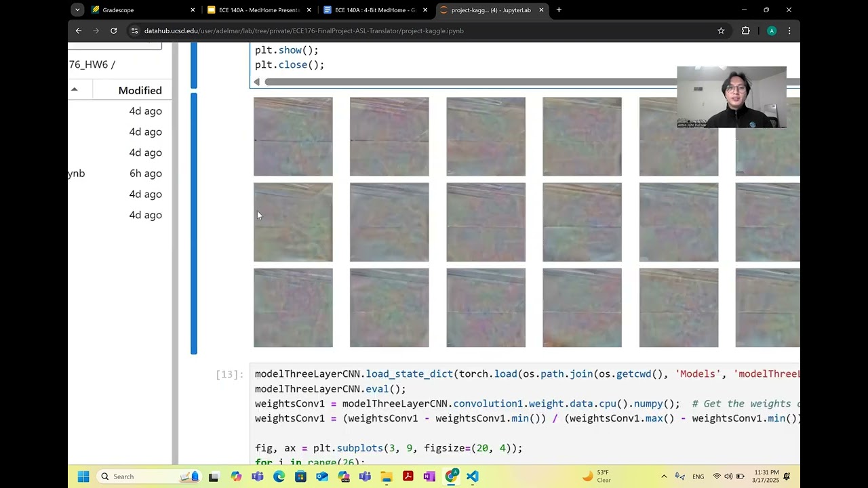Click the modelThreeLayerCNN.eval() code line
The width and height of the screenshot is (868, 488).
tap(330, 389)
